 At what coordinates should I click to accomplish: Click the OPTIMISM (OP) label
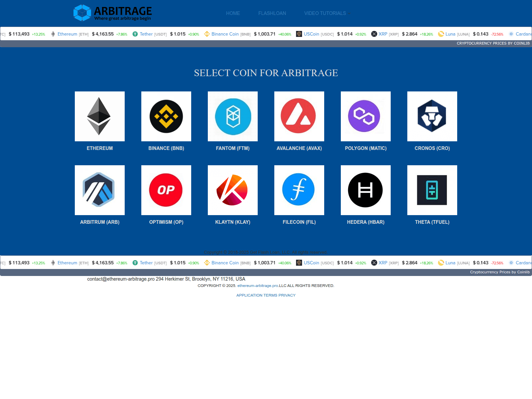[x=166, y=222]
